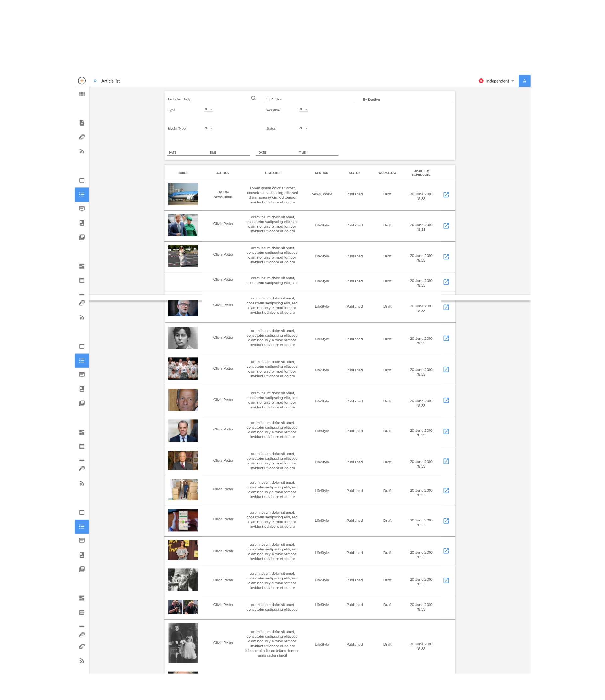Click topmost new document icon in sidebar

click(82, 122)
